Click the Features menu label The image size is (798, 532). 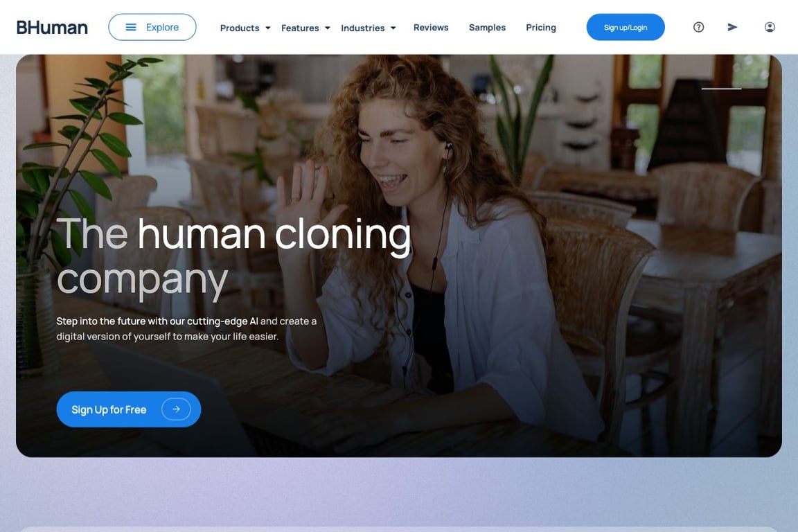click(300, 28)
